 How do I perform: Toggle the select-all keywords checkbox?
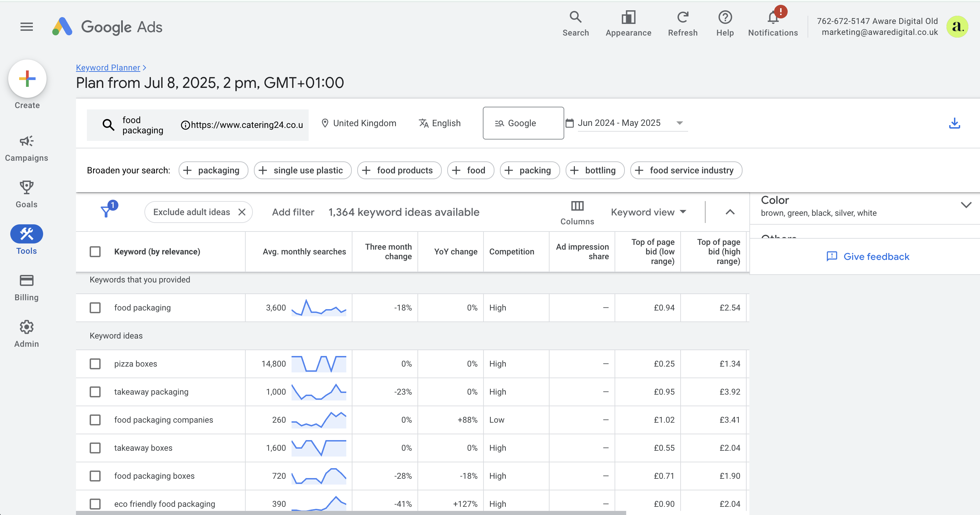click(x=95, y=252)
